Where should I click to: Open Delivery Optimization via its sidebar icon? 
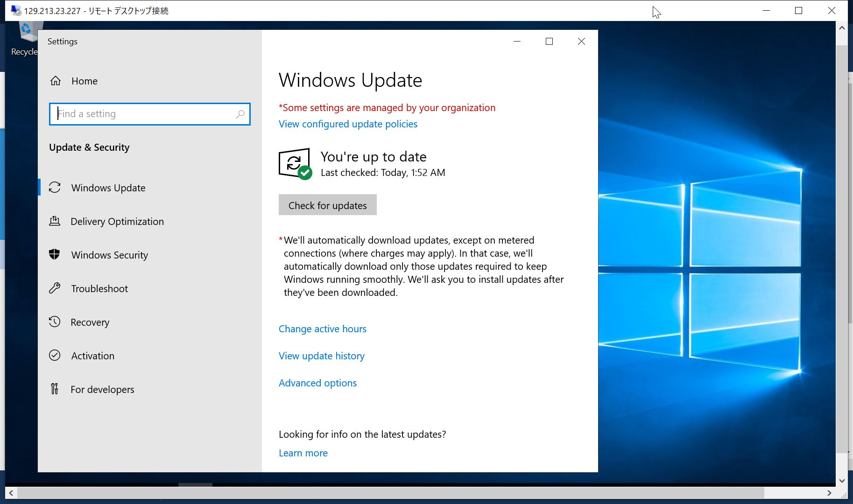(55, 221)
